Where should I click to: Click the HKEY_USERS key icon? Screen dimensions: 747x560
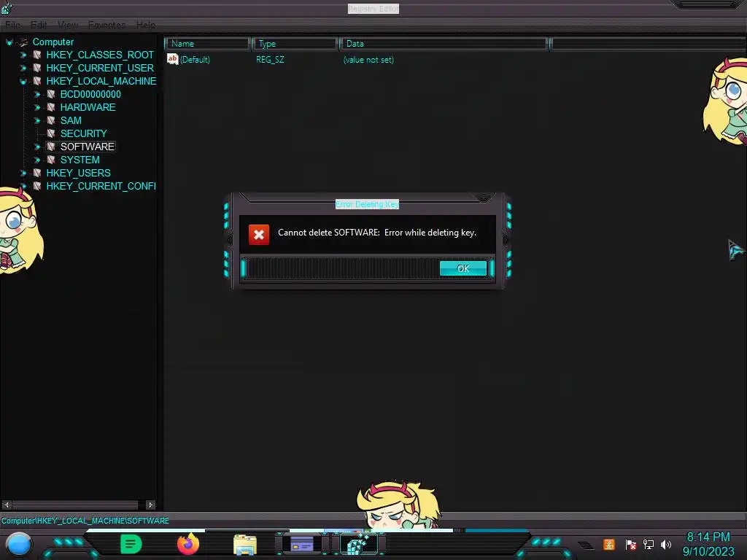[37, 173]
